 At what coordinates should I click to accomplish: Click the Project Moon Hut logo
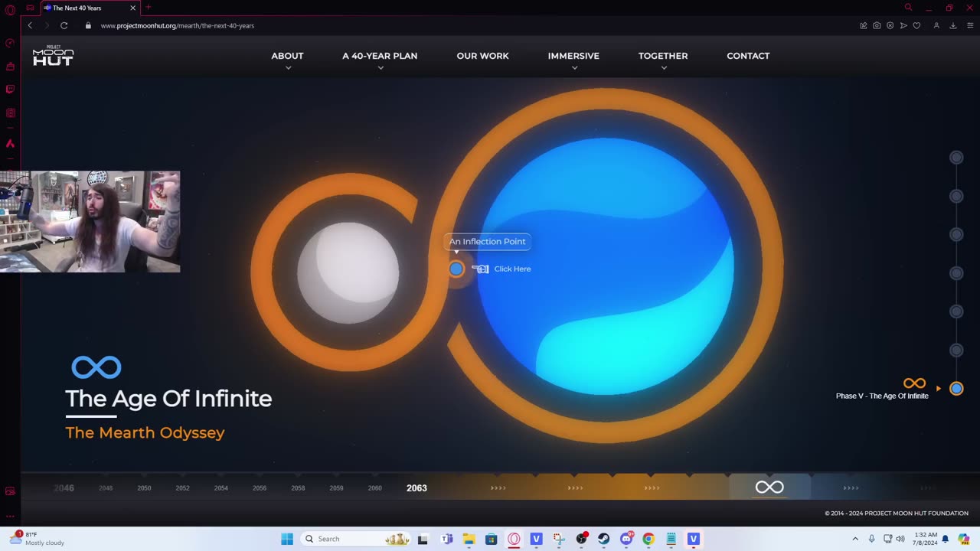(x=53, y=55)
